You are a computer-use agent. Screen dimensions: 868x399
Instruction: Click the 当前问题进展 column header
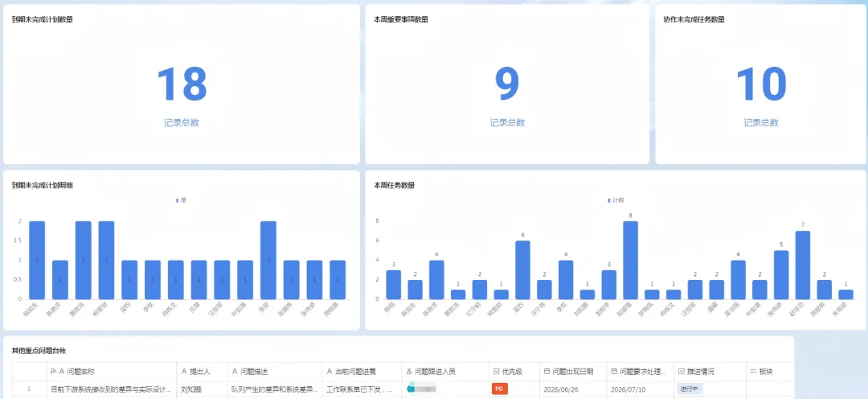click(x=362, y=372)
